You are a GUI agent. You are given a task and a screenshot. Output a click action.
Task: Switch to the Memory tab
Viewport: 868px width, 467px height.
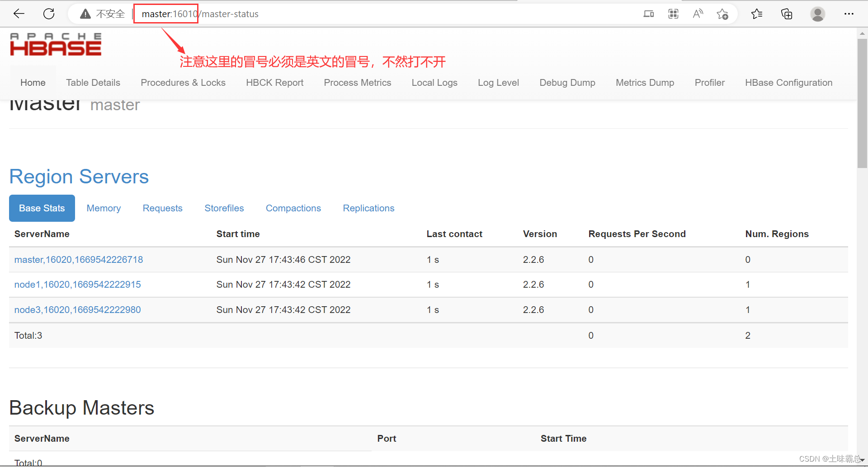pyautogui.click(x=104, y=208)
